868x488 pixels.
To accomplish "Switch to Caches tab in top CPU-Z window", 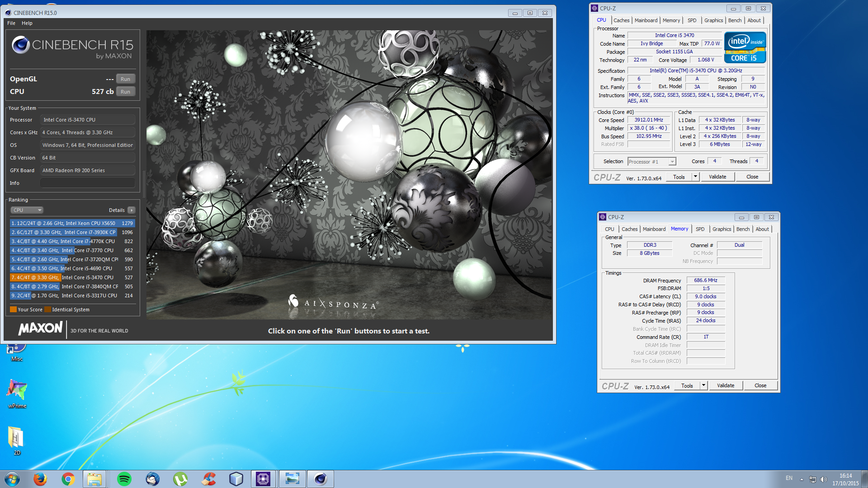I will (x=621, y=20).
